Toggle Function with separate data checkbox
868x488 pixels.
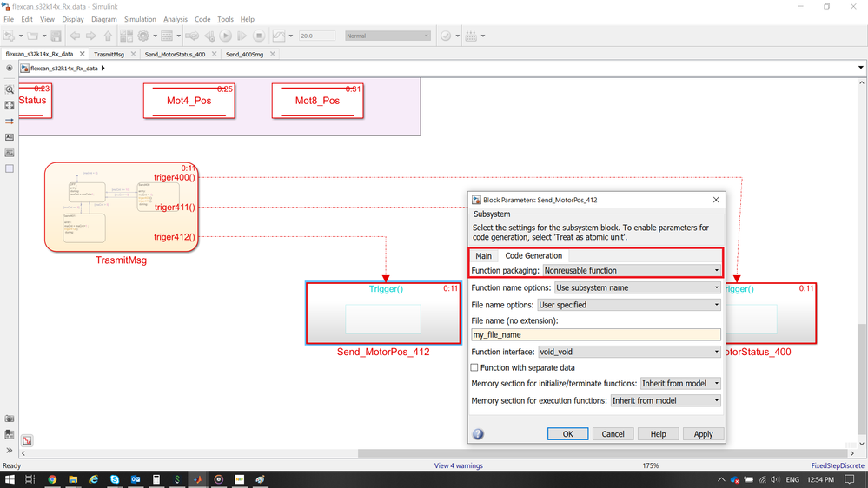pyautogui.click(x=474, y=367)
